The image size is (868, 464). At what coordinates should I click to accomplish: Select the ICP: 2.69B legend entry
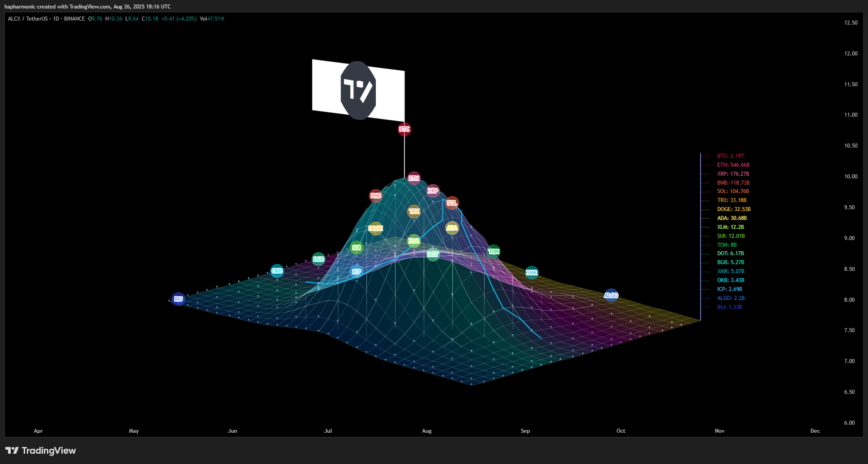pos(729,289)
